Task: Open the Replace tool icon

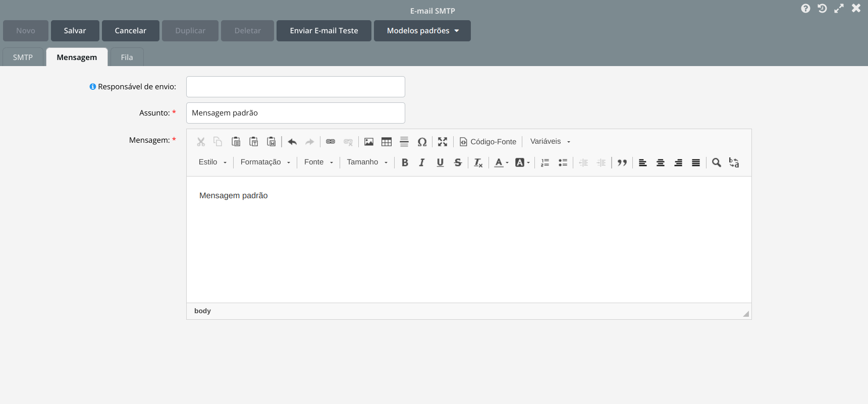Action: click(734, 162)
